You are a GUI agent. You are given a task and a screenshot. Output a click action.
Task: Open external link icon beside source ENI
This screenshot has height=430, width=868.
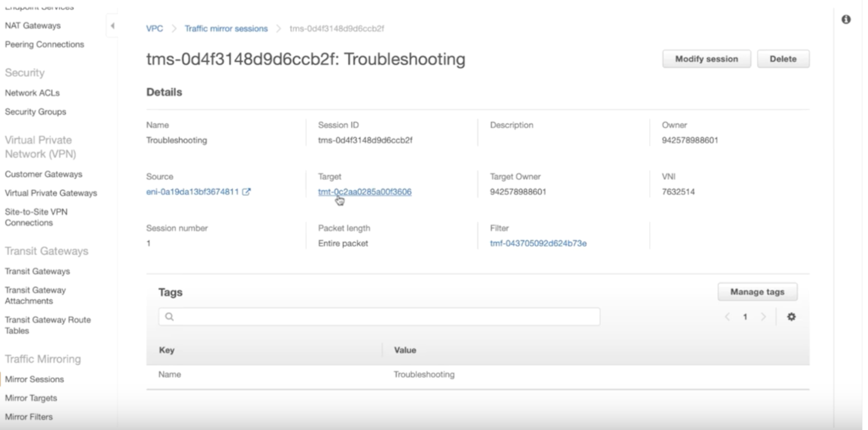246,192
